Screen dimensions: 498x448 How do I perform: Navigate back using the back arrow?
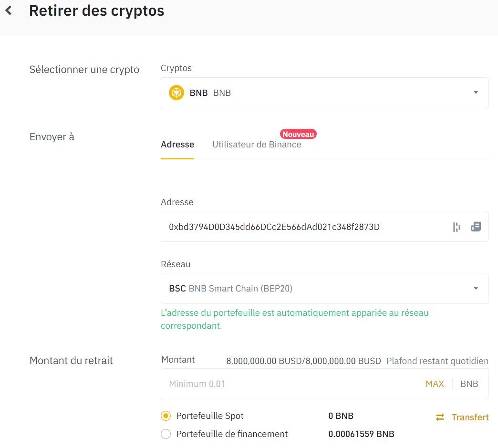click(x=10, y=10)
